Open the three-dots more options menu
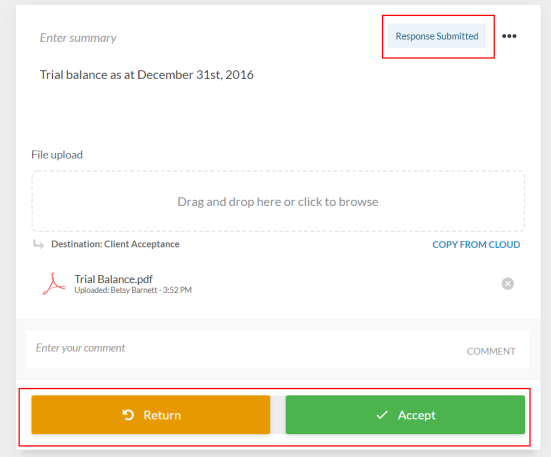The width and height of the screenshot is (551, 457). pos(509,36)
